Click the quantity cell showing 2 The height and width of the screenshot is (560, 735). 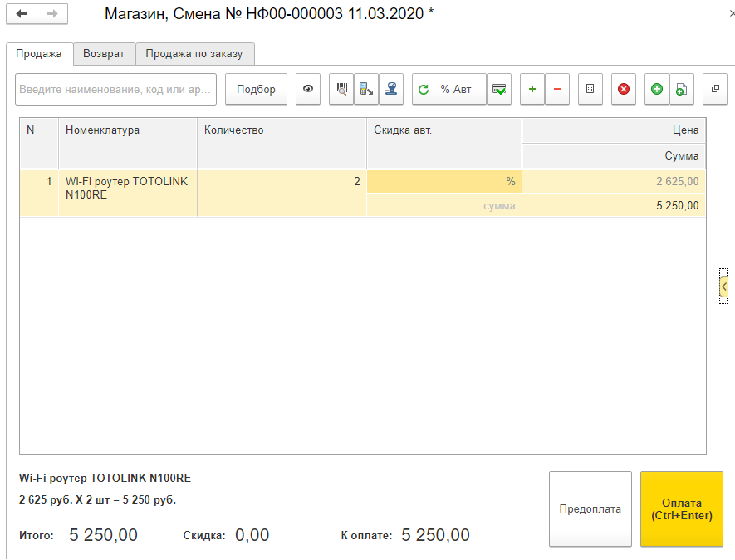click(282, 193)
